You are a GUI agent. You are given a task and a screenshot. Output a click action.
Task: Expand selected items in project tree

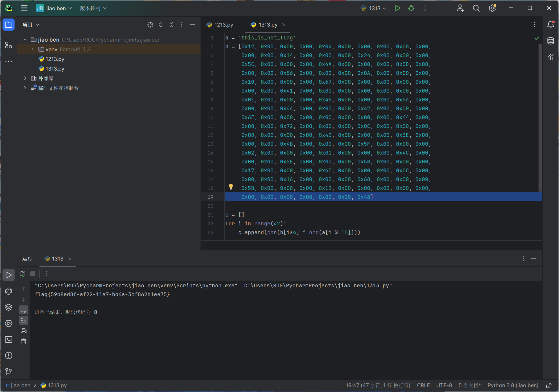tap(161, 25)
